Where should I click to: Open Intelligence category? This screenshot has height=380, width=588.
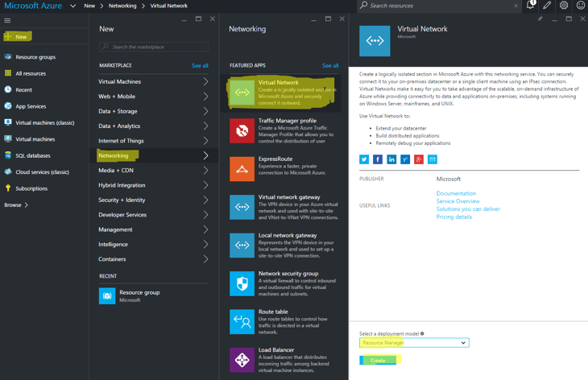pos(153,244)
